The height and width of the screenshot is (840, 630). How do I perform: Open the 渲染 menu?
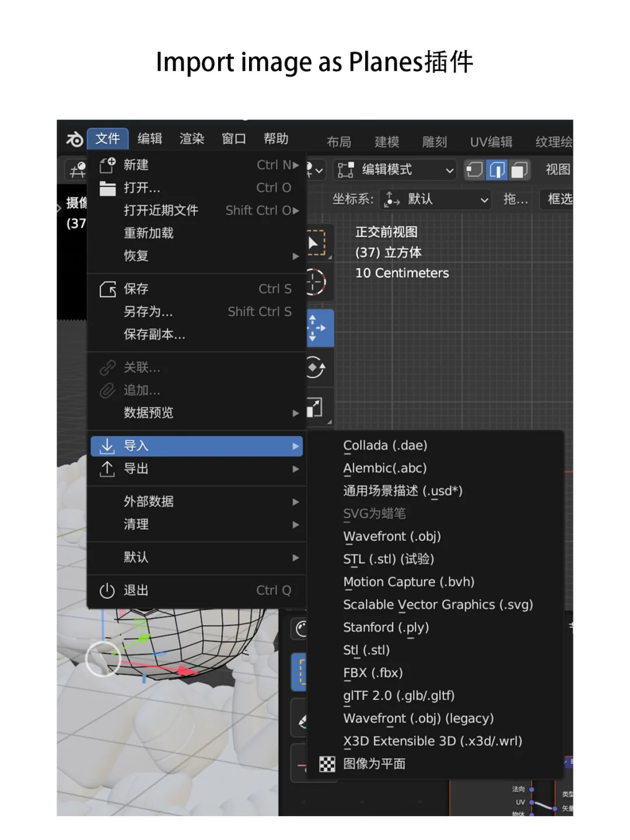(191, 139)
